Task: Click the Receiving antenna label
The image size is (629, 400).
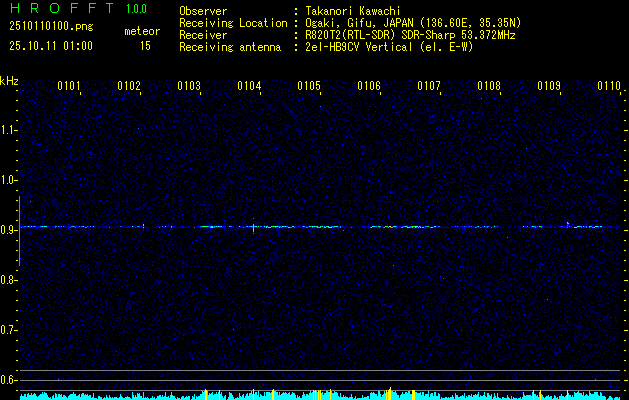Action: pyautogui.click(x=230, y=47)
